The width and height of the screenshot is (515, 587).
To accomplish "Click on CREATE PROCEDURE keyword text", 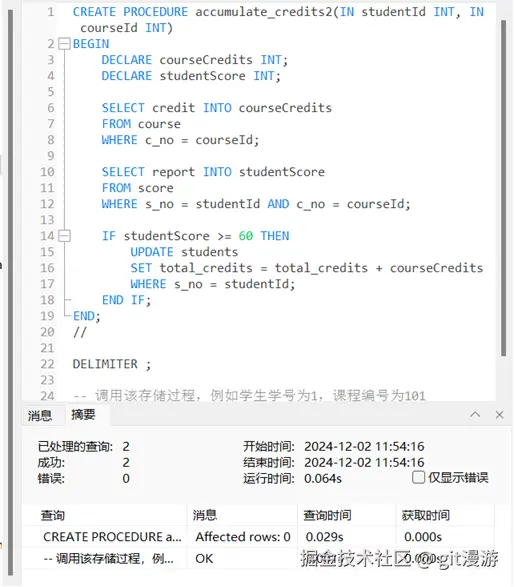I will pos(130,12).
